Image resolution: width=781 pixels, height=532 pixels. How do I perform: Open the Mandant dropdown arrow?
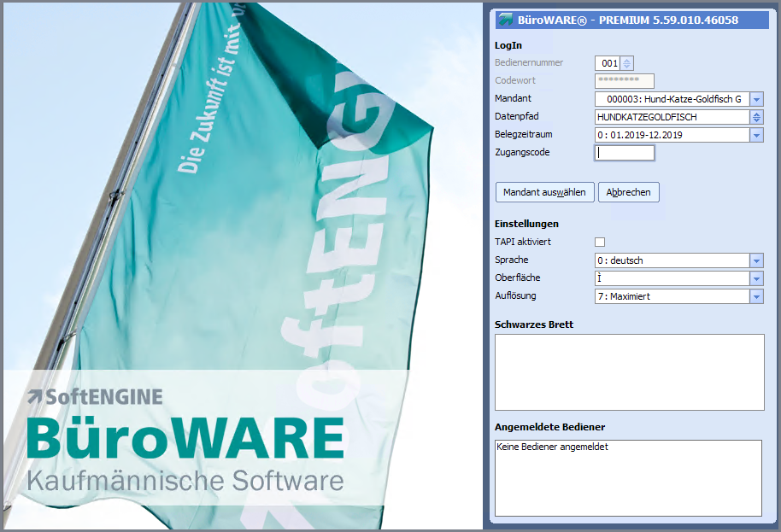[756, 99]
